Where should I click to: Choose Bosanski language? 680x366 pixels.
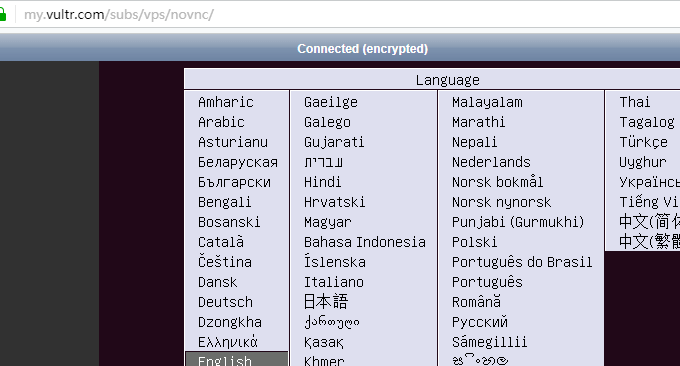tap(229, 222)
